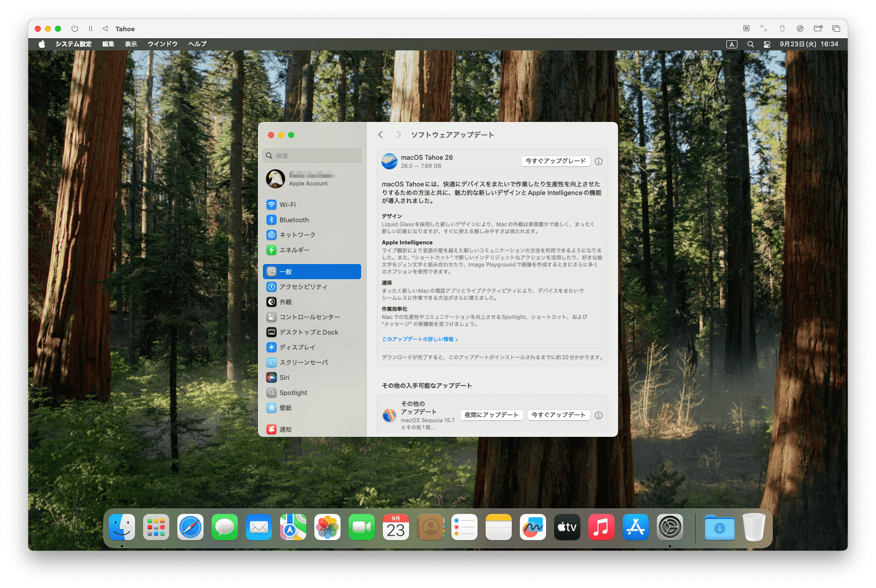This screenshot has width=876, height=588.
Task: Open 外観 settings in sidebar
Action: point(312,302)
